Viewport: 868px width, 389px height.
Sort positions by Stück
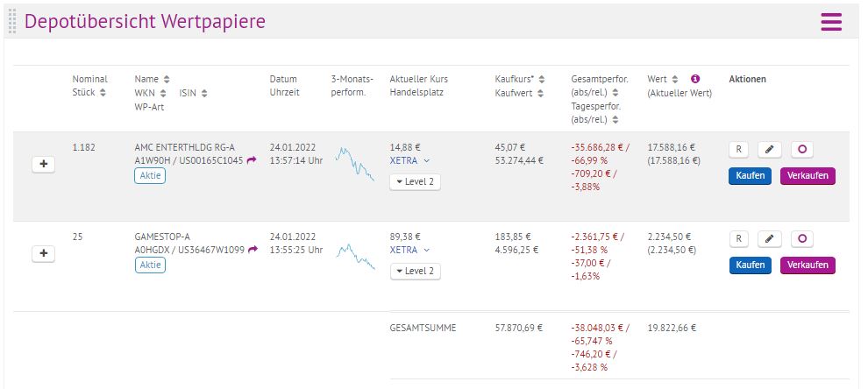(102, 93)
